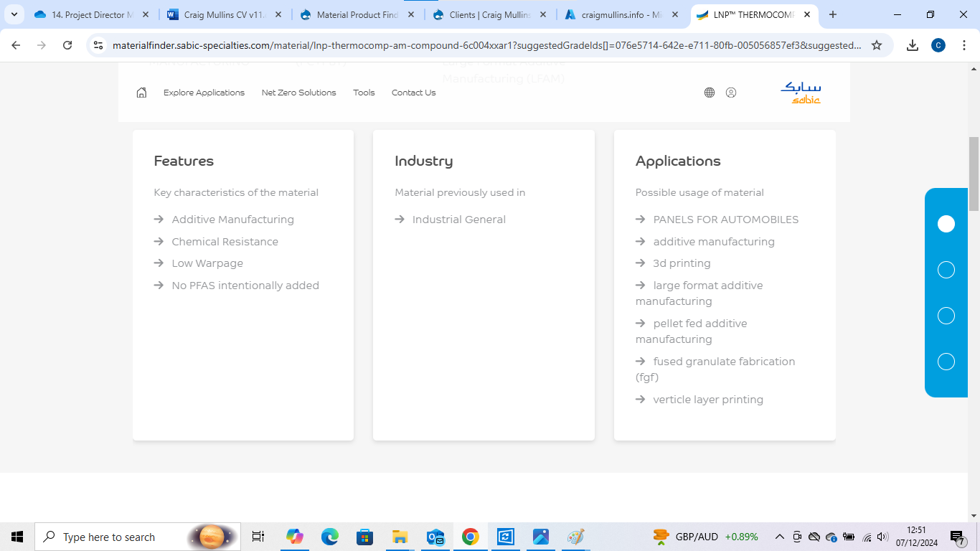Image resolution: width=980 pixels, height=551 pixels.
Task: Click PANELS FOR AUTOMOBILES application
Action: 725,220
